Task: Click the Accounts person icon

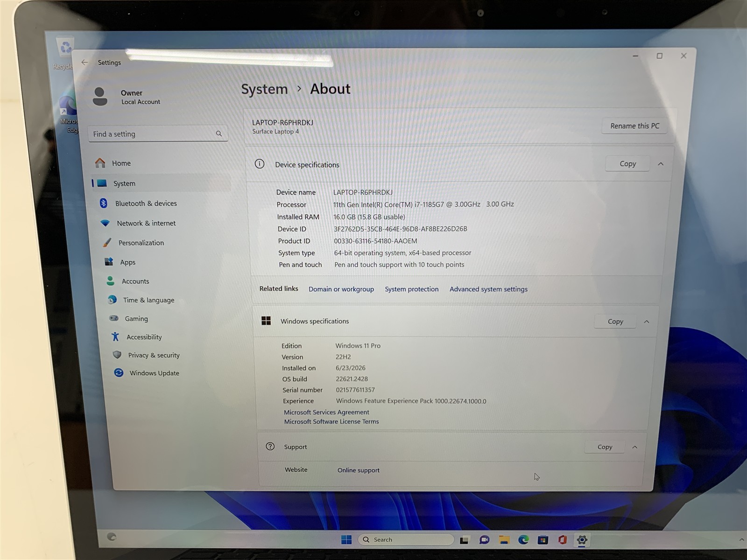Action: coord(110,280)
